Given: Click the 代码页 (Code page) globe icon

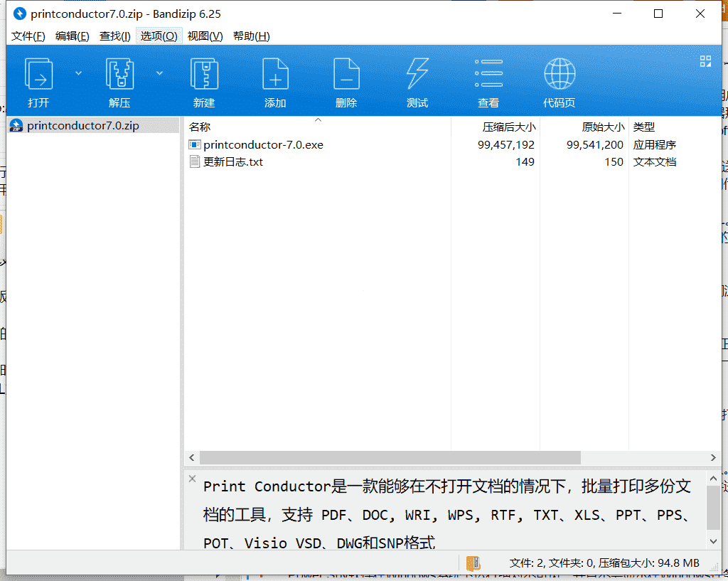Looking at the screenshot, I should tap(560, 74).
